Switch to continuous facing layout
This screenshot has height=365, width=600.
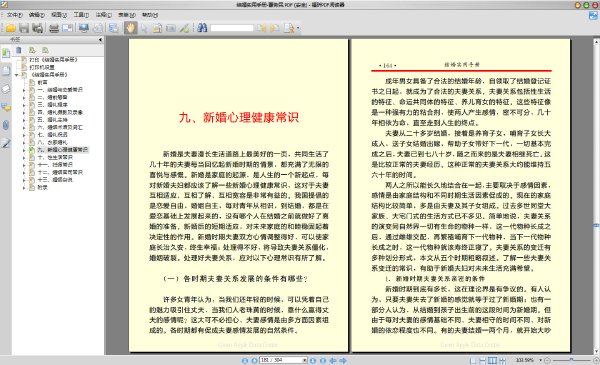(x=502, y=360)
